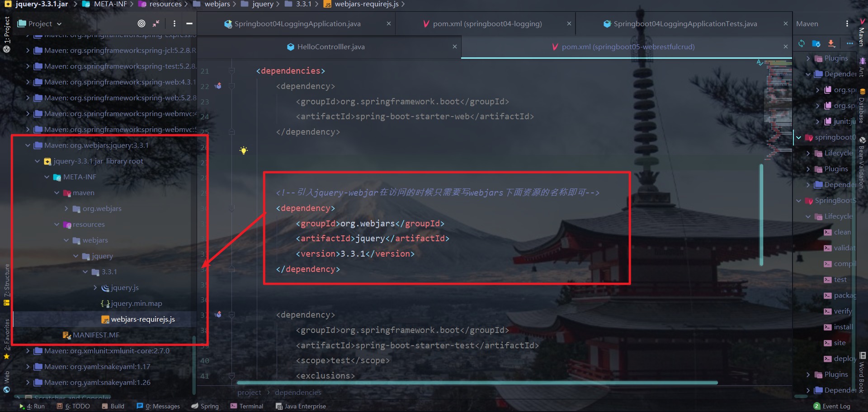Click the locate/select opened file target icon
868x412 pixels.
(142, 23)
